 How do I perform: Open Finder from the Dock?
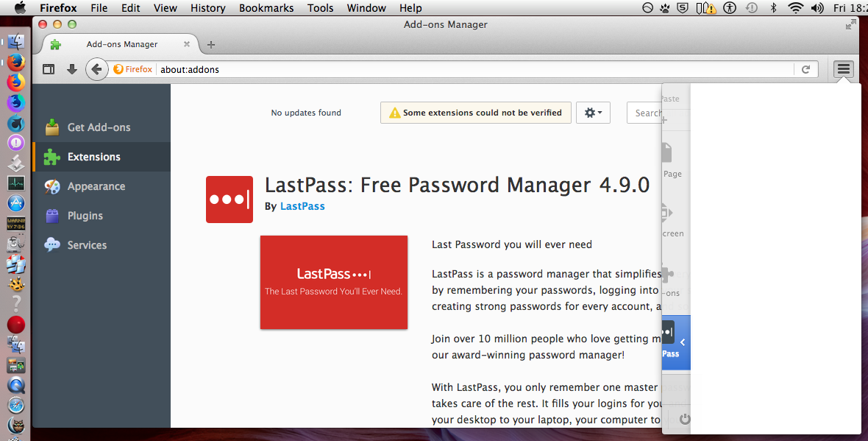tap(16, 41)
